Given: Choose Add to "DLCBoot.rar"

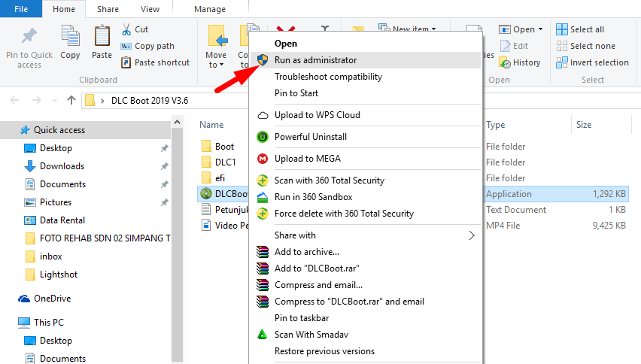Looking at the screenshot, I should click(365, 268).
